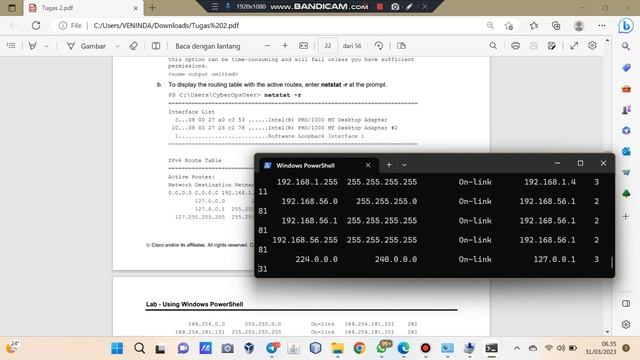Viewport: 640px width, 360px height.
Task: Toggle fit to width page view
Action: tap(303, 46)
